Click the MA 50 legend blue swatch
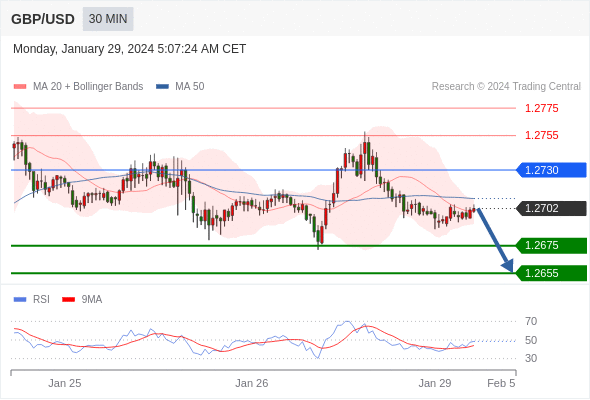The width and height of the screenshot is (590, 400). click(x=162, y=87)
